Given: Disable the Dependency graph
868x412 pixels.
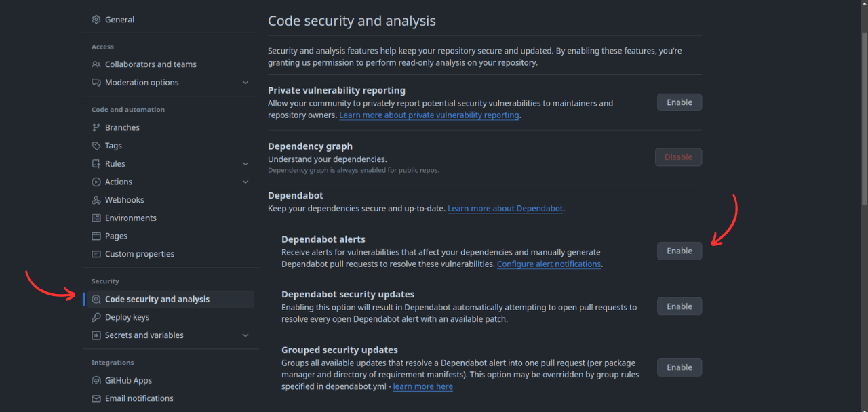Looking at the screenshot, I should 678,157.
